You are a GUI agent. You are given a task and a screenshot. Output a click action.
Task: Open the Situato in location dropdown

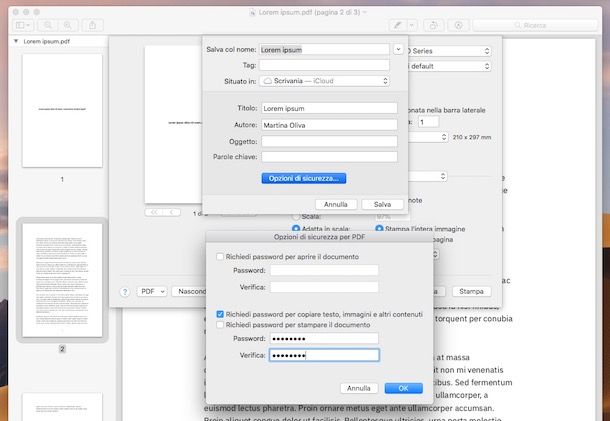coord(324,81)
